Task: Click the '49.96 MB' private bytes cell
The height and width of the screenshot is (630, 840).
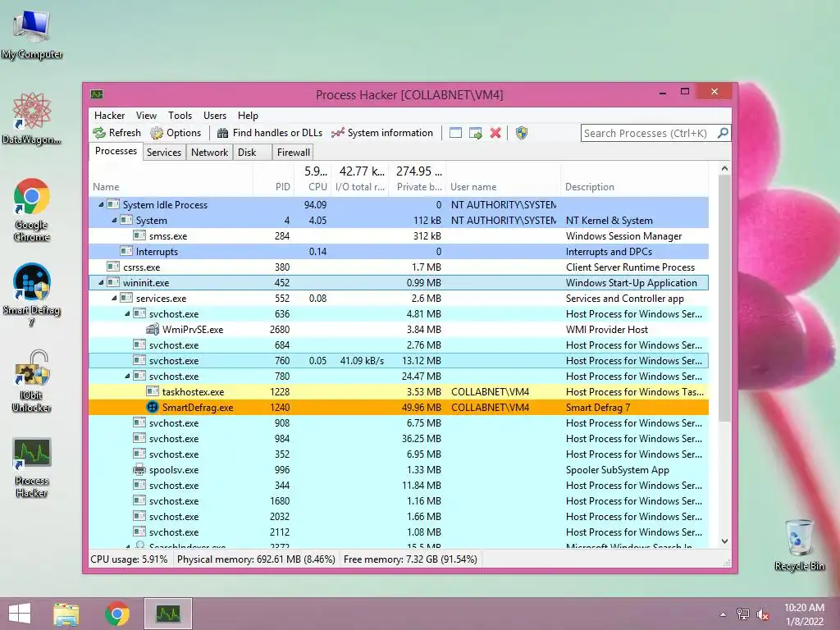Action: pyautogui.click(x=421, y=407)
